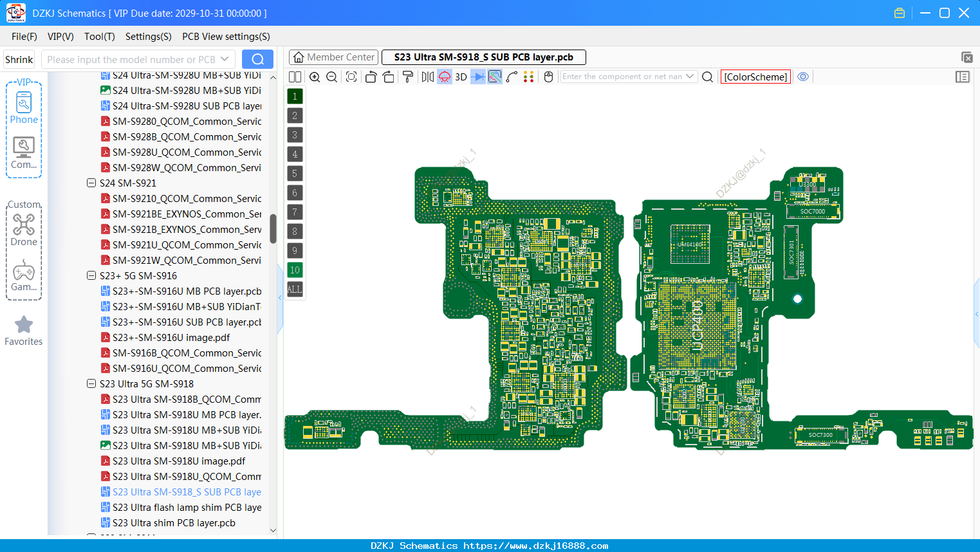
Task: Open the Drone category
Action: click(x=24, y=230)
